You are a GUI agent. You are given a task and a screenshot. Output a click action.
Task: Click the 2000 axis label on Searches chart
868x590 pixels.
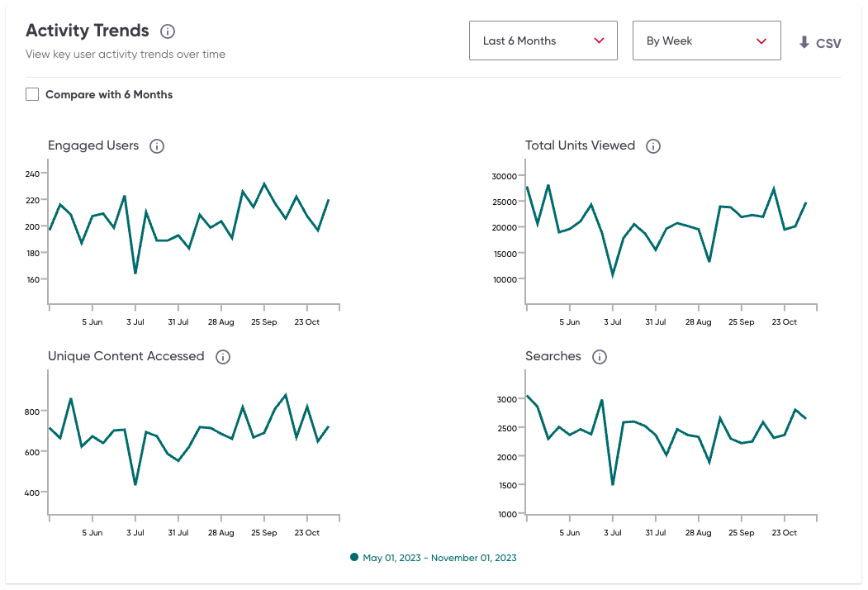pos(506,457)
